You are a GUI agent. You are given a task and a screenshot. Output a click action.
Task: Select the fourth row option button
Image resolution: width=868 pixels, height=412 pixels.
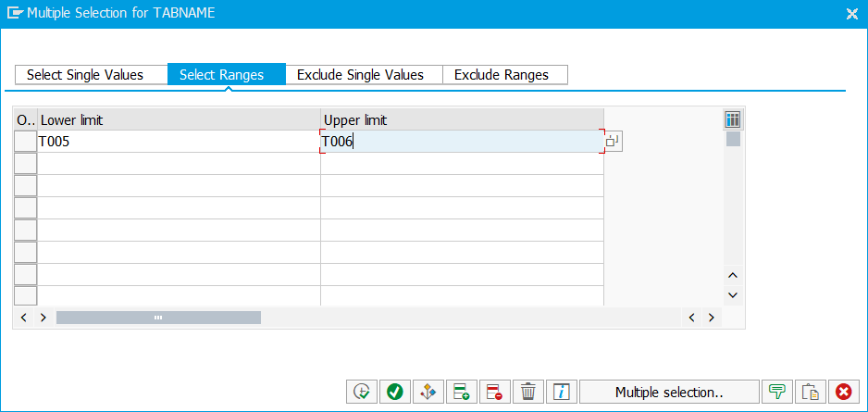coord(26,208)
